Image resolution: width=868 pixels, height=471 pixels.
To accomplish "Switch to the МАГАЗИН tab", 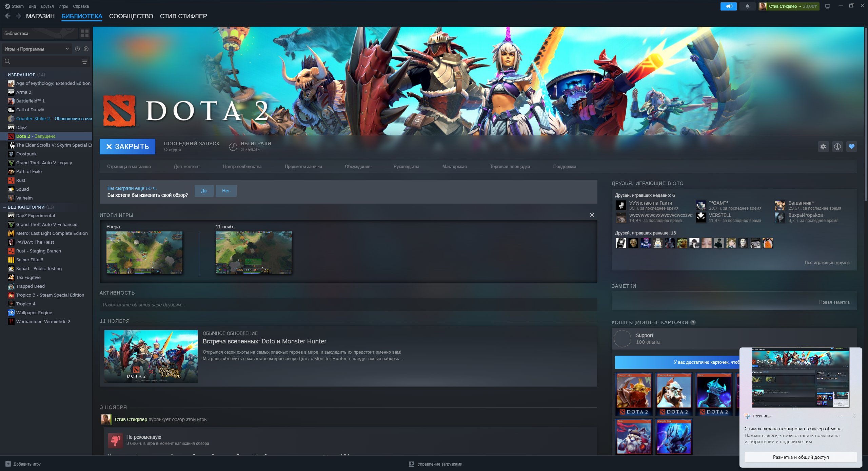I will point(40,16).
